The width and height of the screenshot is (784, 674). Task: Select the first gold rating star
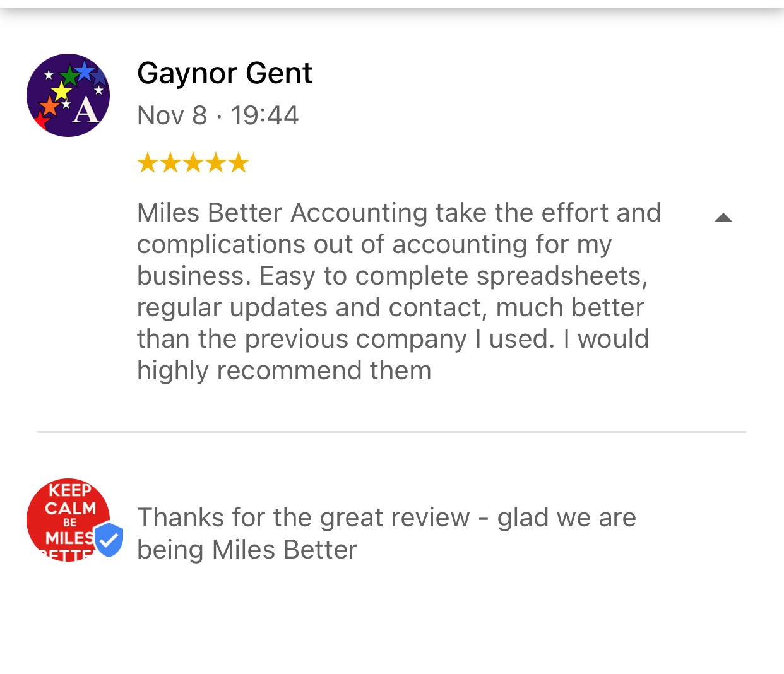148,163
